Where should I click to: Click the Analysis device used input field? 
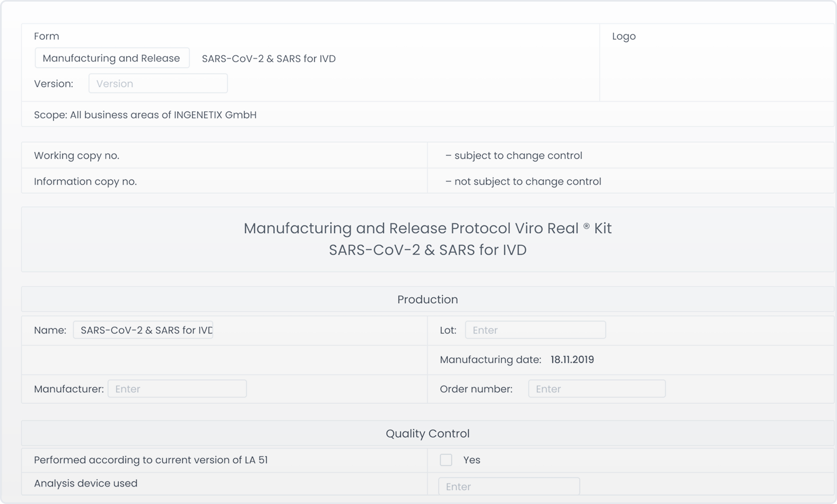coord(509,487)
